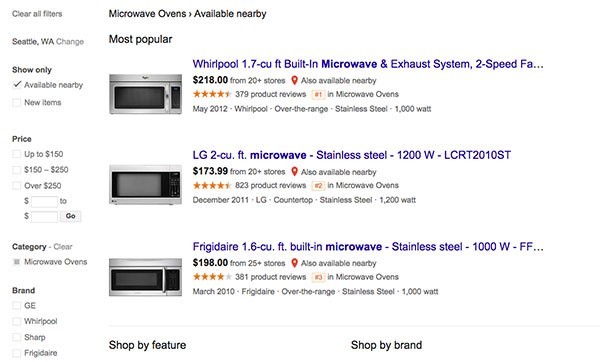Viewport: 600px width, 362px height.
Task: Select the $150 – $250 price range
Action: click(16, 170)
